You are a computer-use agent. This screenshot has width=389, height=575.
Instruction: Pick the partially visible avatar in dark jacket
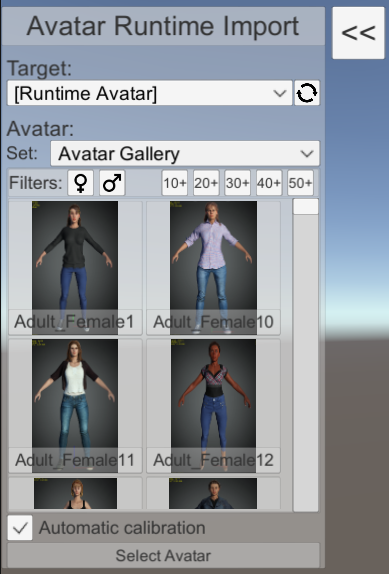tap(213, 493)
